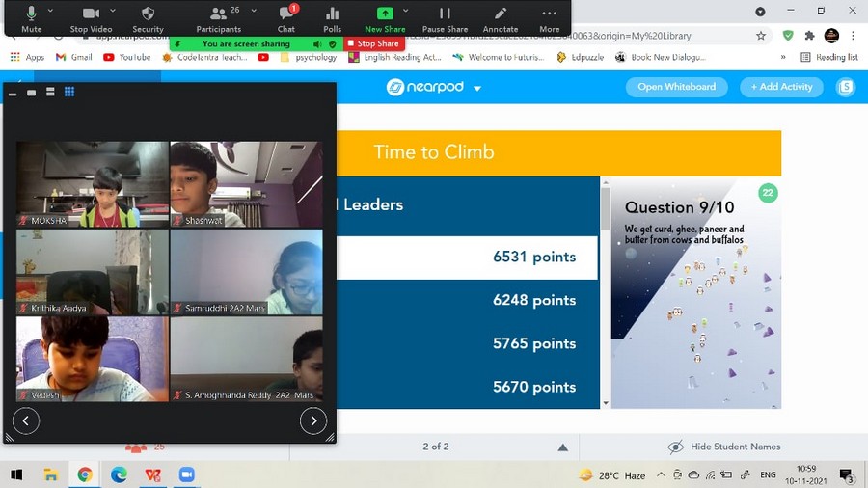Click the New Share button

(x=385, y=14)
